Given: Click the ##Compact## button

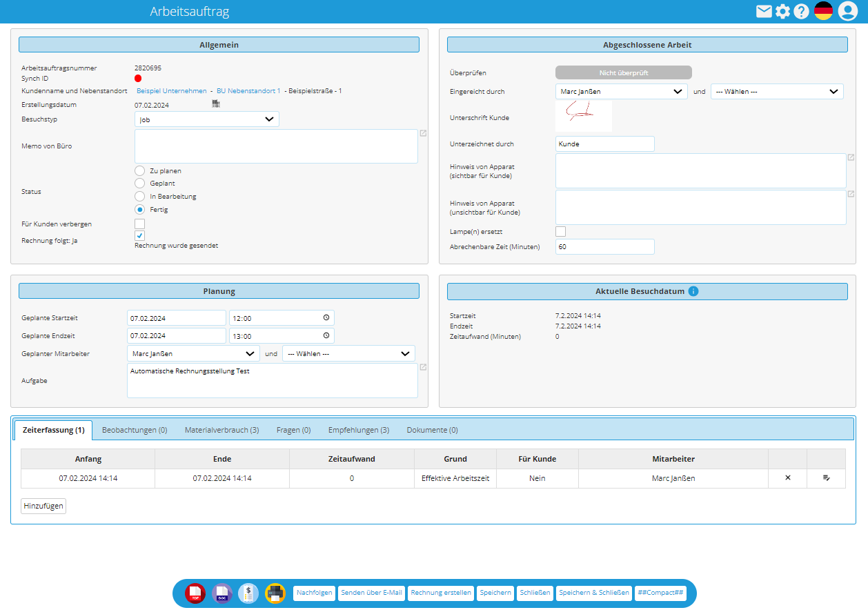Looking at the screenshot, I should tap(660, 593).
